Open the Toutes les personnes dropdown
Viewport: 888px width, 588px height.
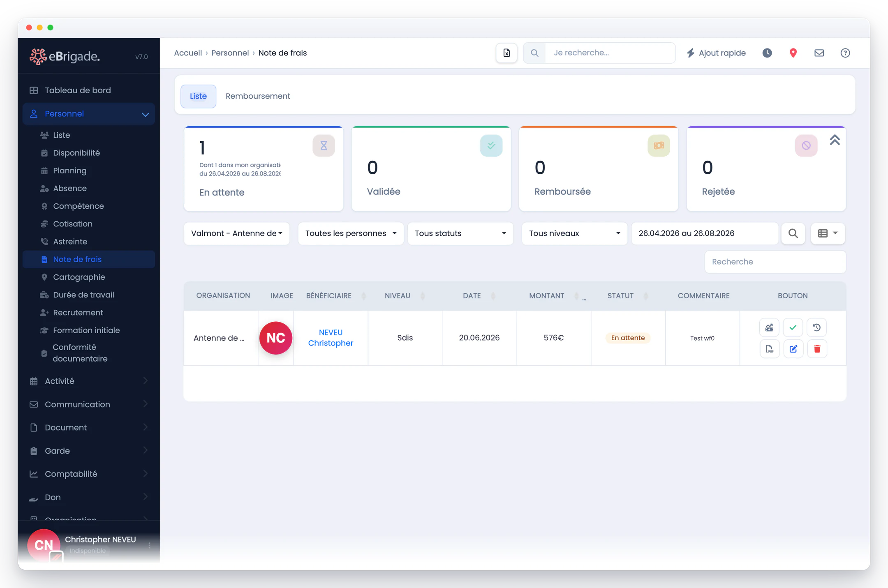(x=351, y=233)
